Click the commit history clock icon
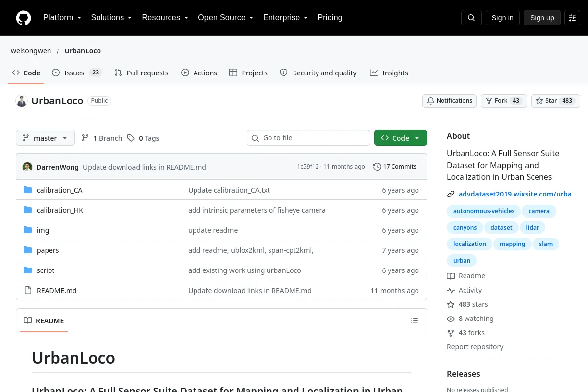 tap(377, 167)
